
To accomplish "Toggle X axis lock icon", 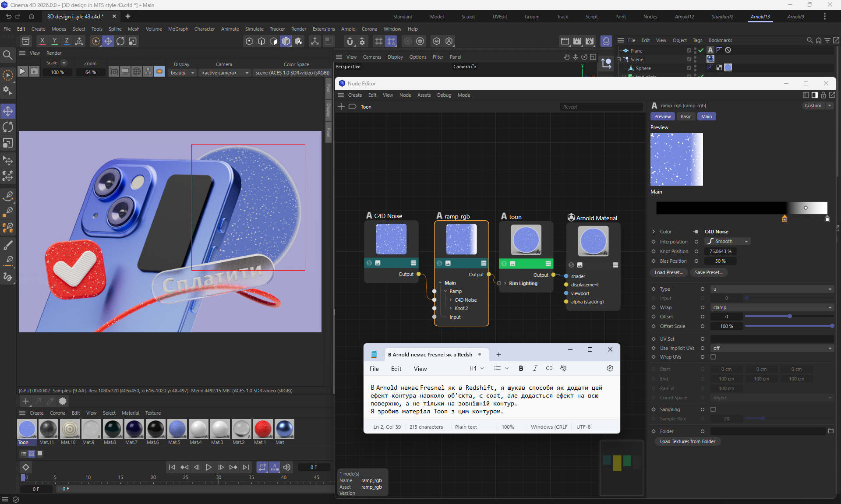I will coord(42,41).
